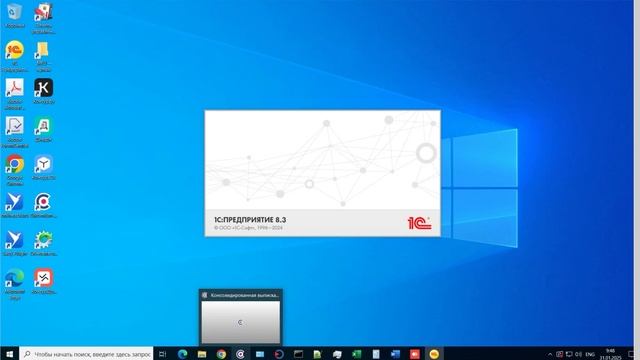640x360 pixels.
Task: Open the network tray icon
Action: click(569, 354)
